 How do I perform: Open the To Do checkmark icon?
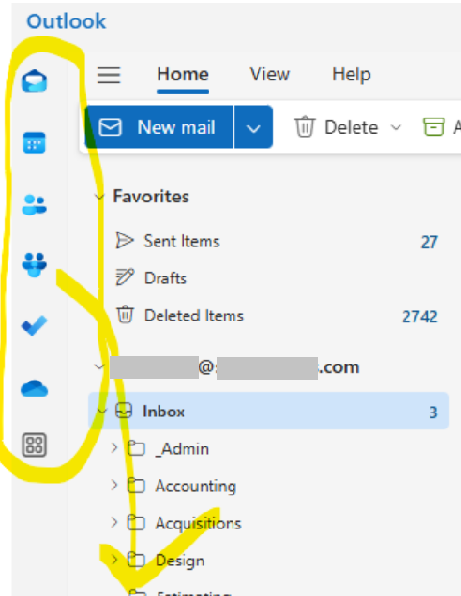pos(35,326)
